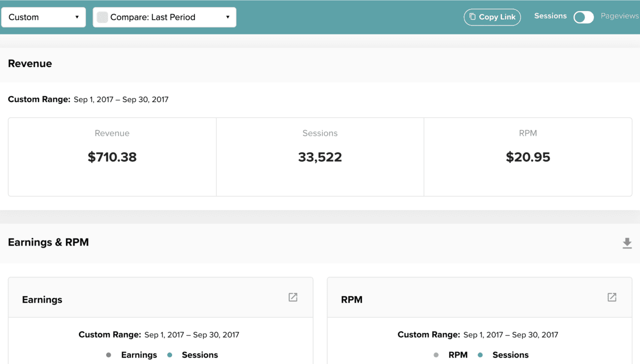The height and width of the screenshot is (364, 640).
Task: Click the Earnings & RPM section heading
Action: pos(48,242)
